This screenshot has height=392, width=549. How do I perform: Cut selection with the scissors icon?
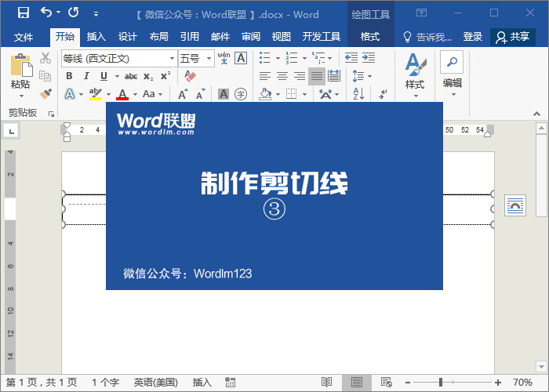[45, 58]
